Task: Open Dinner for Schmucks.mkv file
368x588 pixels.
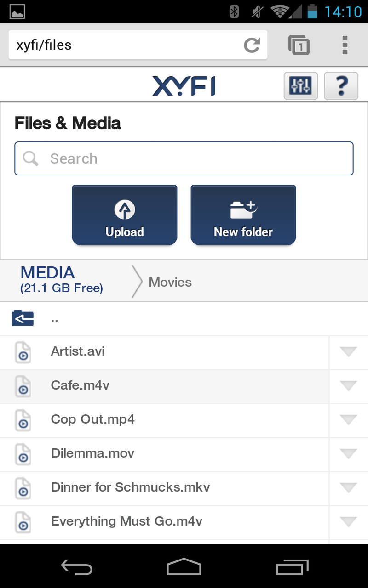Action: pyautogui.click(x=130, y=487)
